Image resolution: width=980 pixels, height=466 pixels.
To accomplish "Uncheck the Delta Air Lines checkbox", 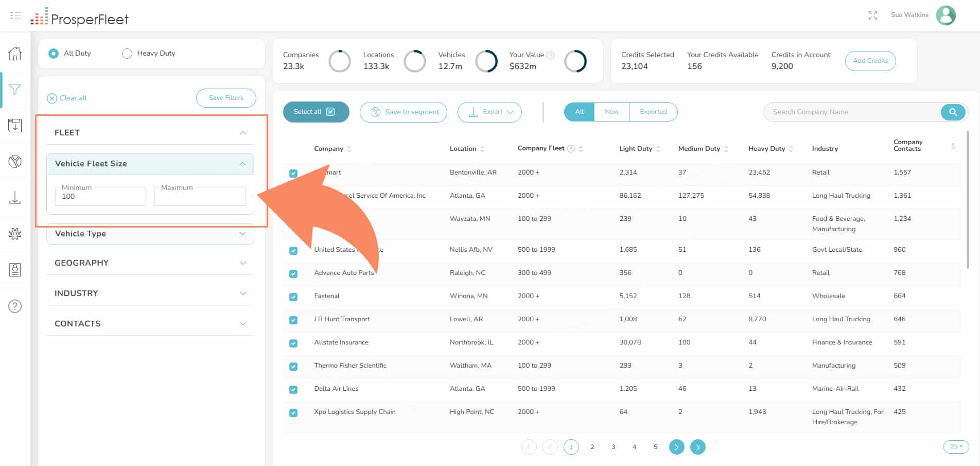I will pyautogui.click(x=293, y=389).
